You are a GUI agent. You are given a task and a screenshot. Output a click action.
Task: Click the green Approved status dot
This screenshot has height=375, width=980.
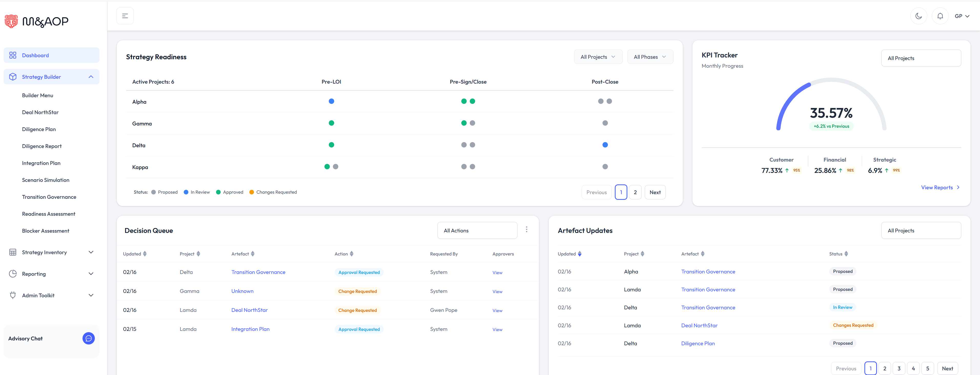click(218, 192)
